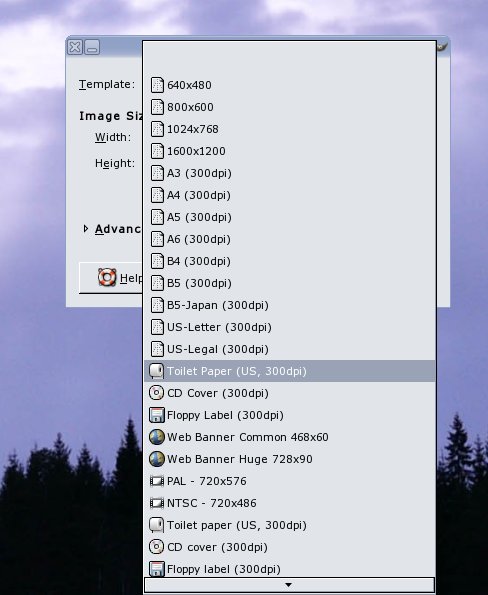Click the film icon next to PAL - 720x576

click(x=156, y=481)
